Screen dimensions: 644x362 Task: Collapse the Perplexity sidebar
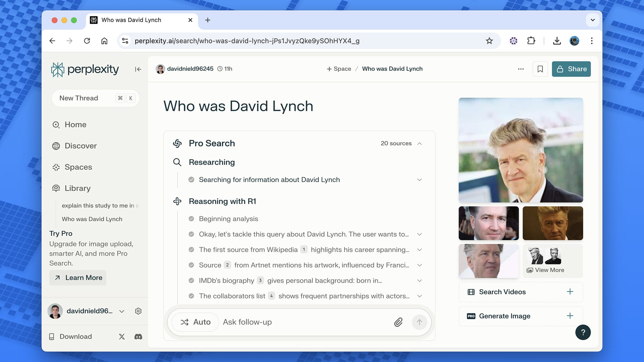(x=138, y=69)
